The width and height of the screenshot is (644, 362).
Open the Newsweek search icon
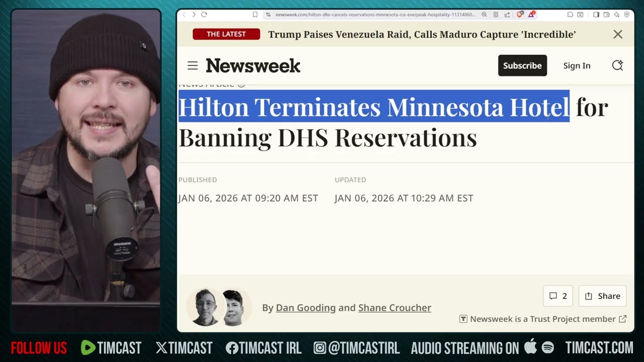pyautogui.click(x=617, y=65)
